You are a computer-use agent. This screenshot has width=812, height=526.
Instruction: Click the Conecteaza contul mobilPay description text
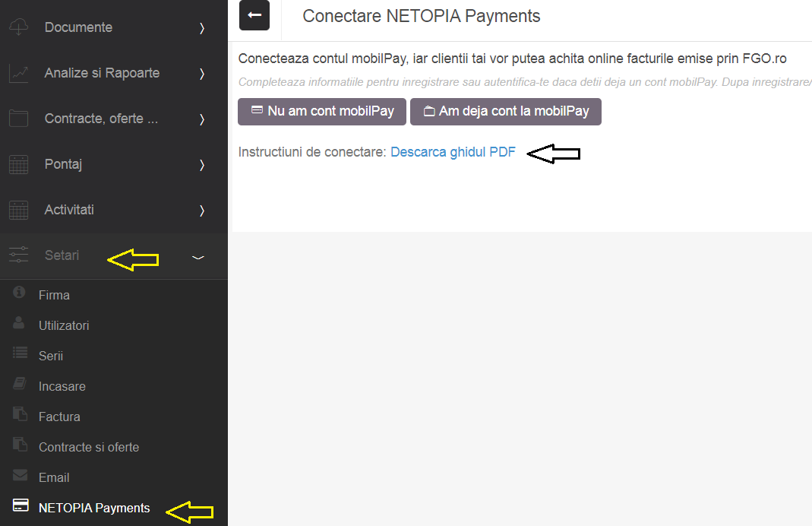coord(512,59)
